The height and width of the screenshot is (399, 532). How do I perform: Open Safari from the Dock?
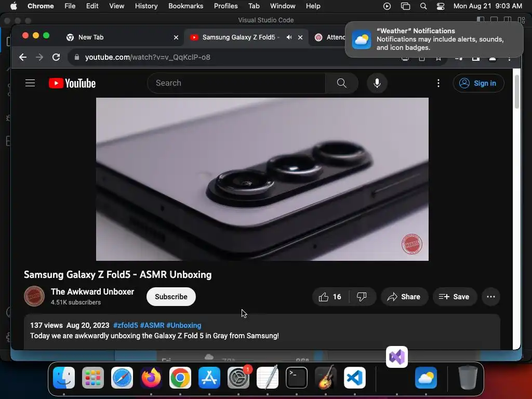click(x=122, y=378)
